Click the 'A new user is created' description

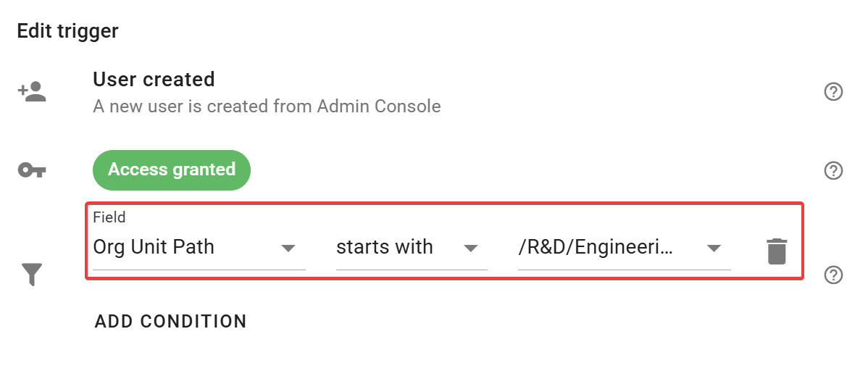tap(267, 107)
